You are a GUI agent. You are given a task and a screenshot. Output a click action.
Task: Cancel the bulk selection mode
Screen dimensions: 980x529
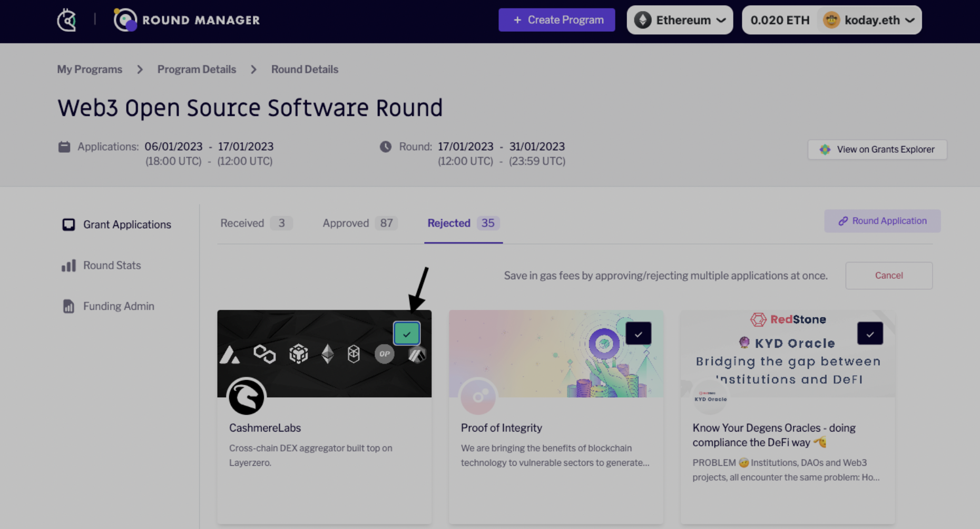click(x=889, y=276)
